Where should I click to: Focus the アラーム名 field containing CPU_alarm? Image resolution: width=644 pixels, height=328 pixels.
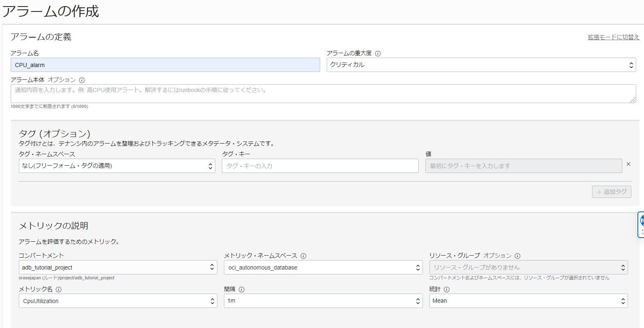pyautogui.click(x=165, y=65)
